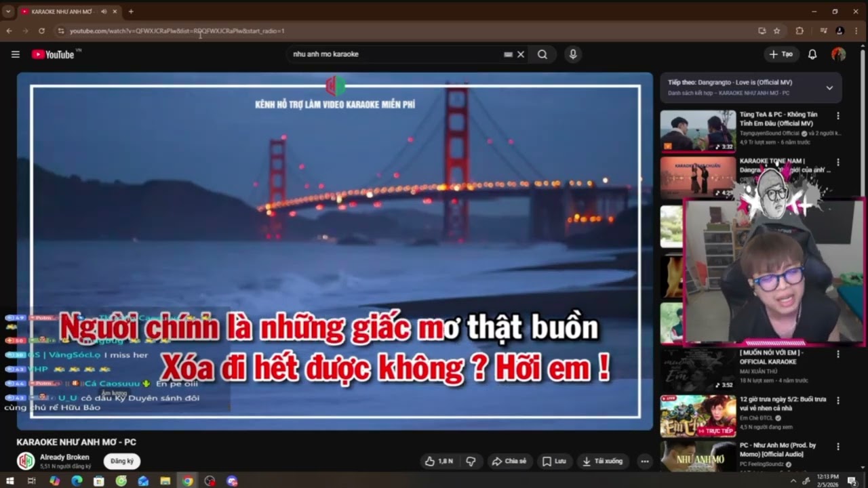This screenshot has width=868, height=488.
Task: Go to the YouTube home logo
Action: tap(54, 54)
